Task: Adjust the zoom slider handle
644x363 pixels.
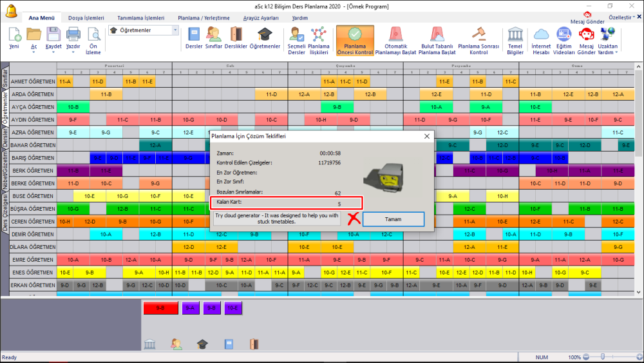Action: pos(603,357)
